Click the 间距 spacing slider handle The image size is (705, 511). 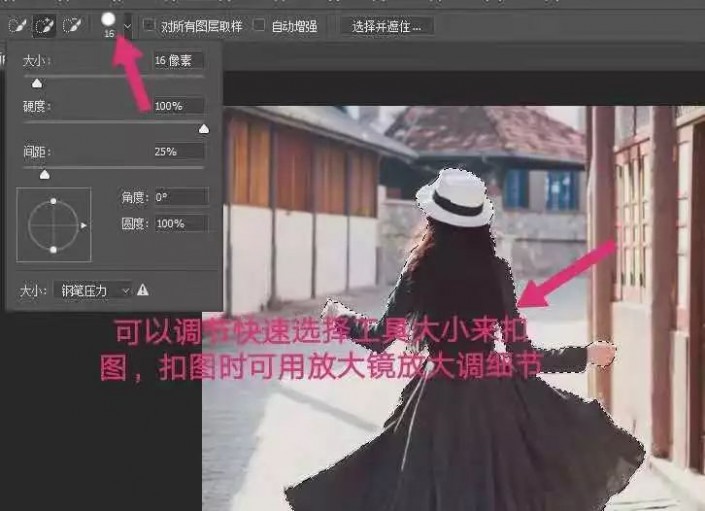click(44, 174)
